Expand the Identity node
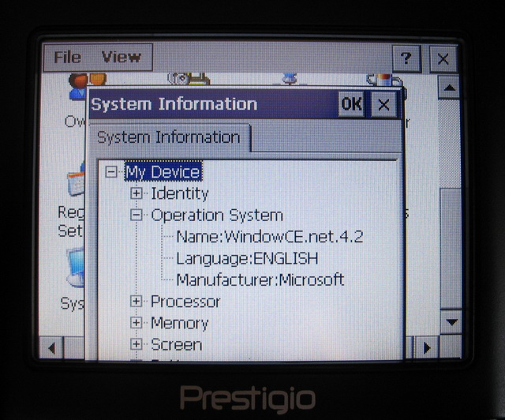The width and height of the screenshot is (505, 420). click(x=137, y=193)
